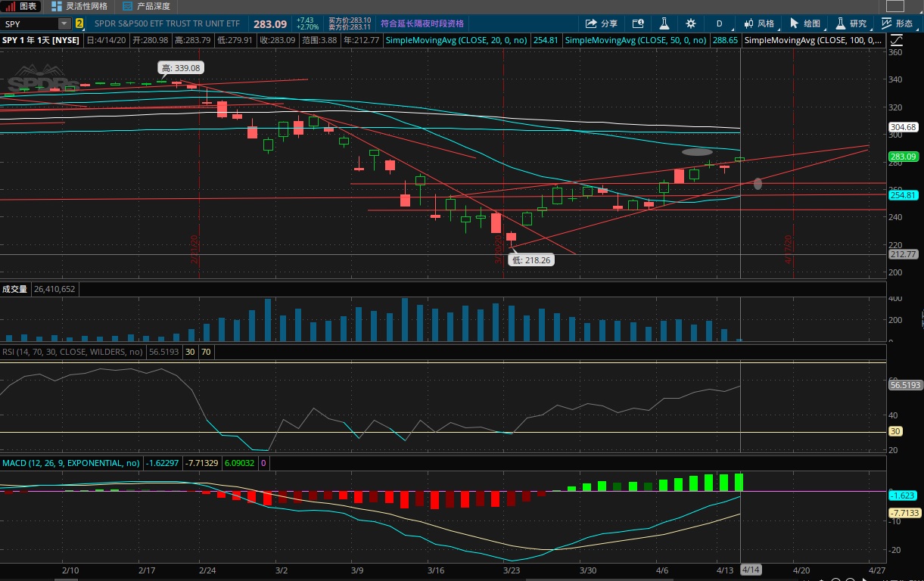Viewport: 924px width, 581px height.
Task: Click the 304.68 white price axis label
Action: point(904,127)
